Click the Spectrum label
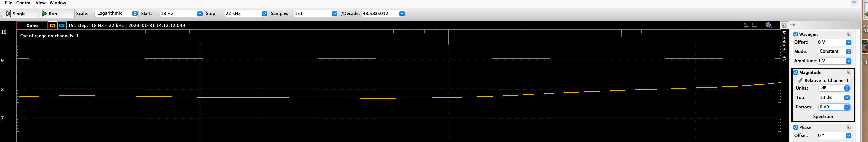 tap(823, 116)
